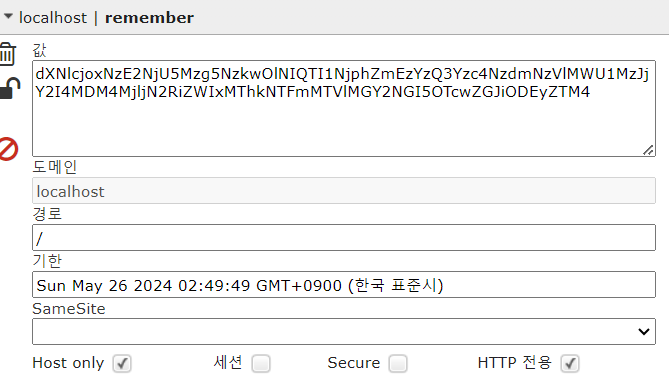Click the disabled 도메인 localhost field

[344, 190]
